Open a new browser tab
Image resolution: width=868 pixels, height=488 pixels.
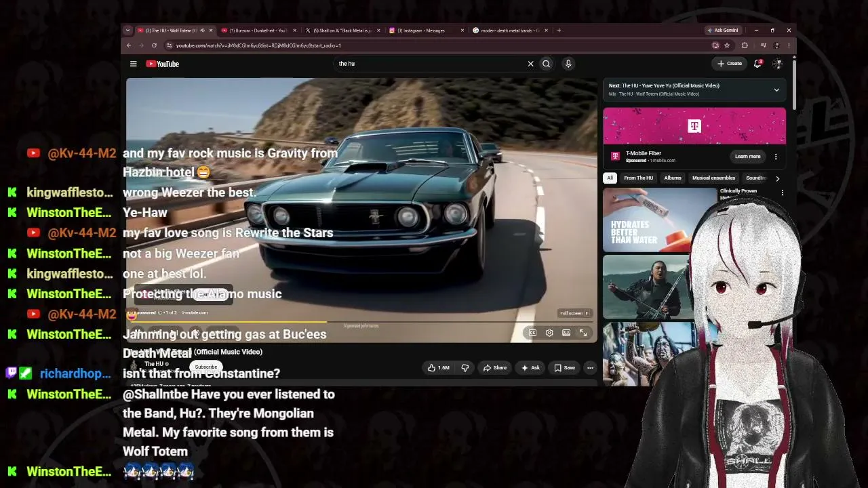pos(559,30)
